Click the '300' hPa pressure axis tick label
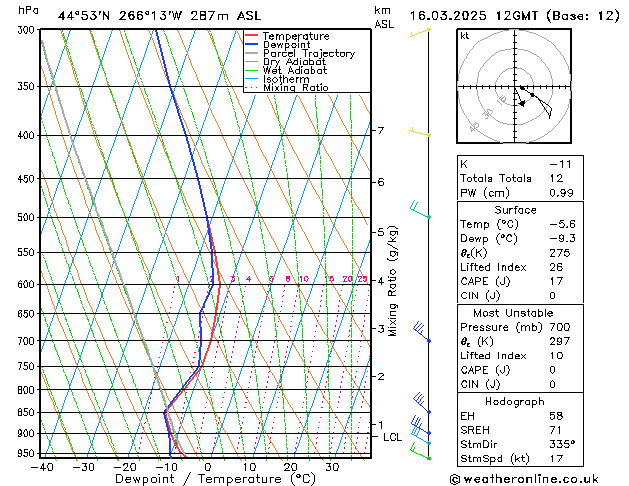The width and height of the screenshot is (629, 486). 28,30
